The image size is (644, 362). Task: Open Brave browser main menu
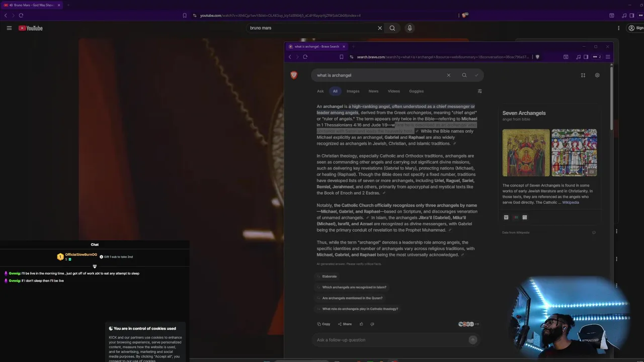click(x=608, y=57)
